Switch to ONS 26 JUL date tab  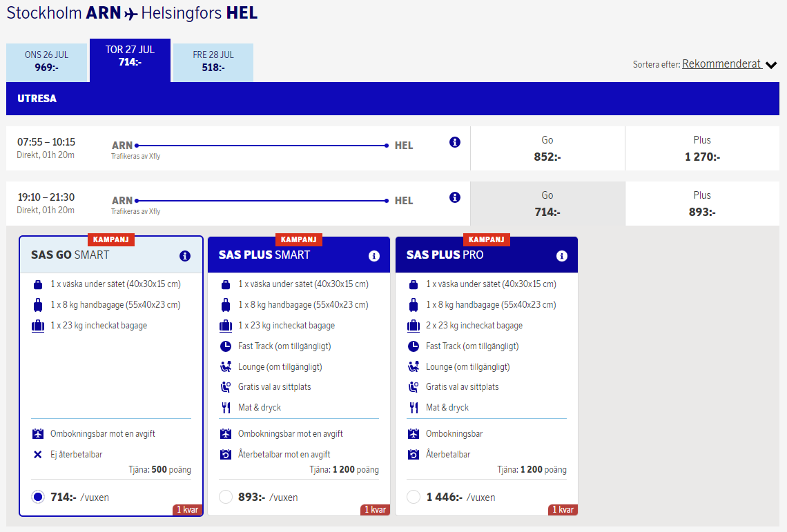(47, 61)
